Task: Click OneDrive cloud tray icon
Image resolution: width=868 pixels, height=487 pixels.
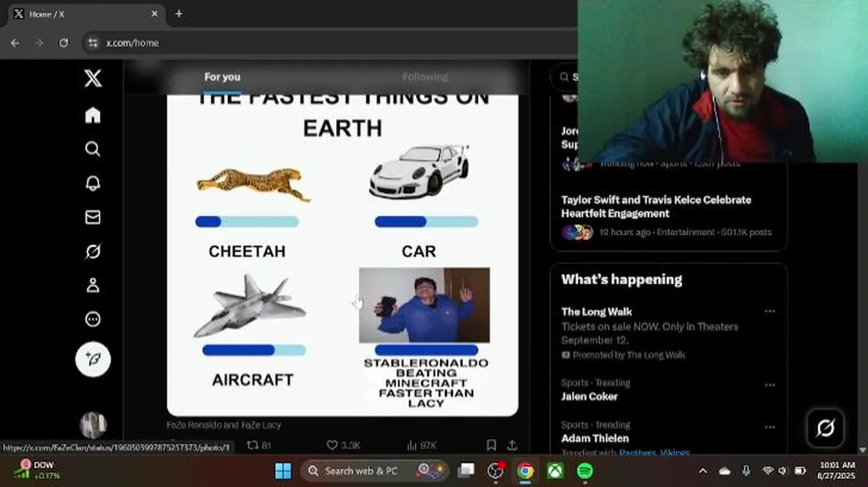Action: (725, 471)
